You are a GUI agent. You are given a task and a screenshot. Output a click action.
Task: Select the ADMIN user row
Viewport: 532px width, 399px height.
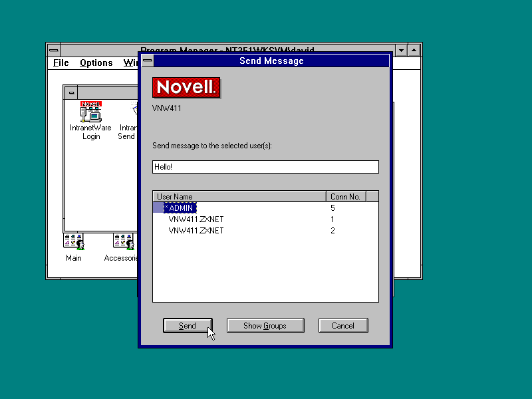(265, 208)
